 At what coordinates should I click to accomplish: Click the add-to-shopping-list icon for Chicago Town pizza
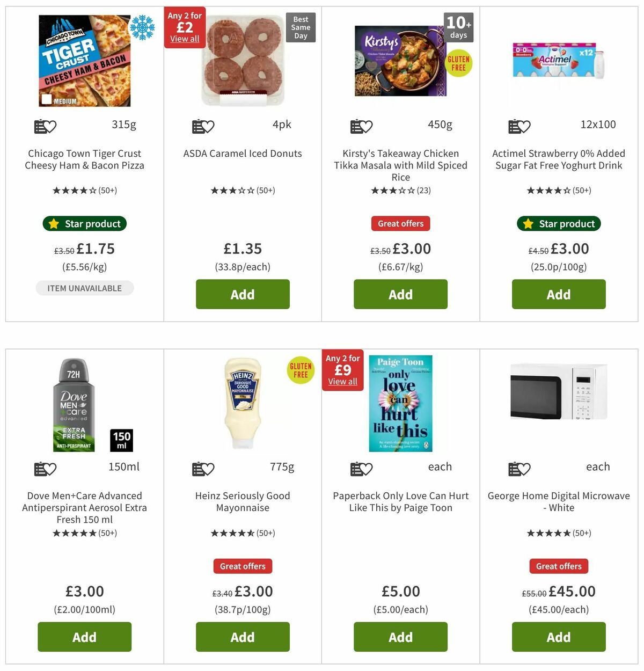click(x=45, y=126)
